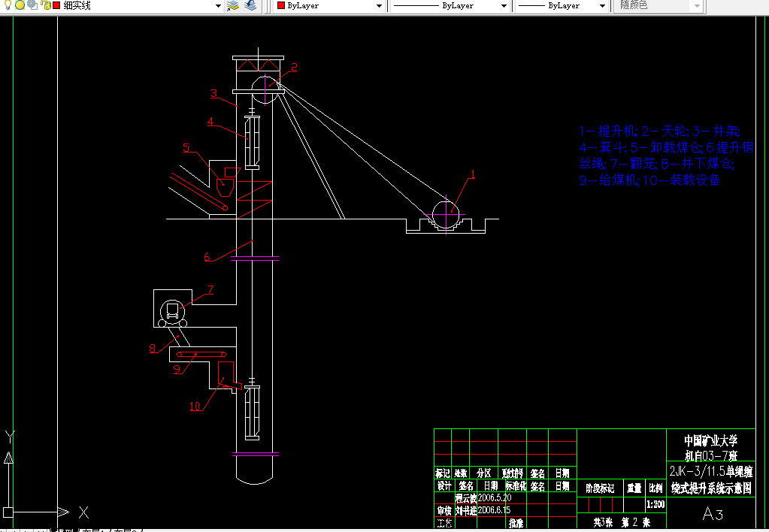Open the 随颜色 plot style dropdown
Screen dimensions: 769x532
point(697,6)
